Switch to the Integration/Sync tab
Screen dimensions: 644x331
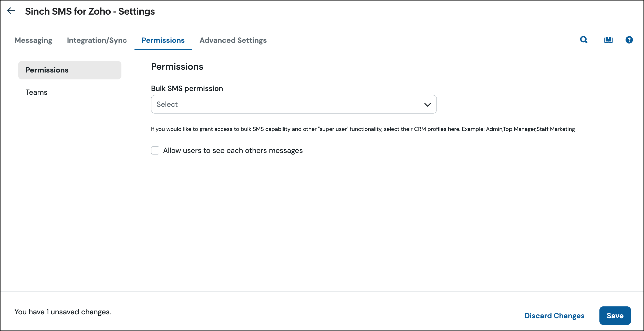click(97, 40)
